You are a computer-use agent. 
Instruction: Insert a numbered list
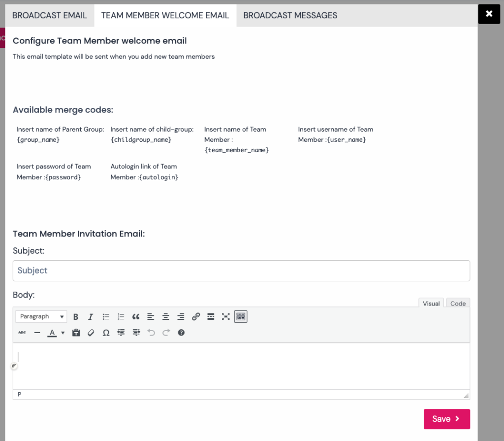point(121,317)
